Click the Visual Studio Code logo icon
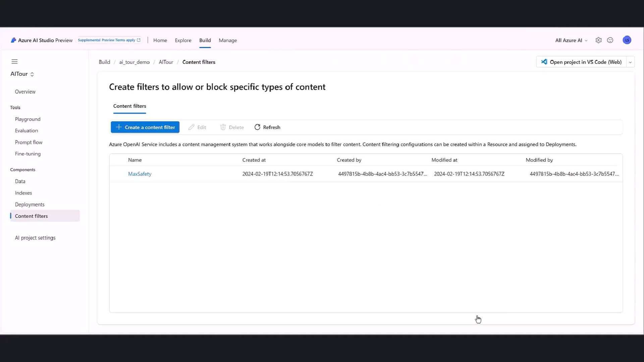This screenshot has width=644, height=362. pyautogui.click(x=544, y=62)
